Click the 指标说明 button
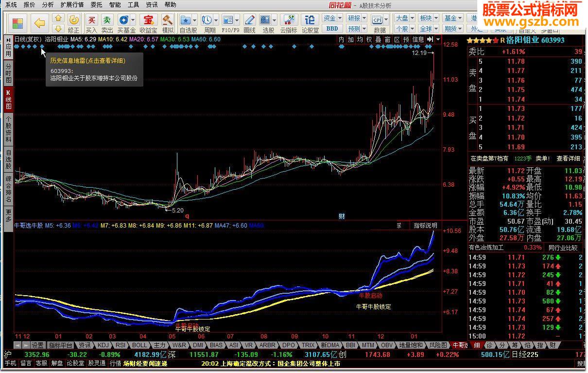 coord(425,226)
